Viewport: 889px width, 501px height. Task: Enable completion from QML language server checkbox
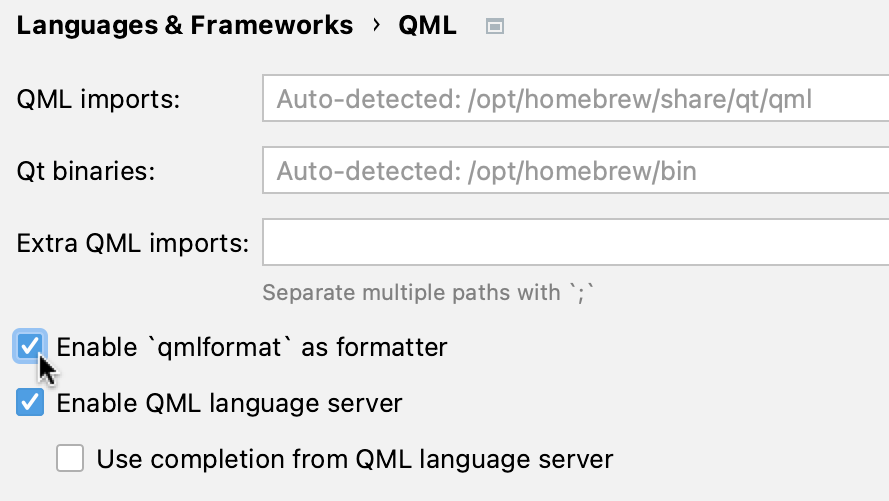(70, 459)
